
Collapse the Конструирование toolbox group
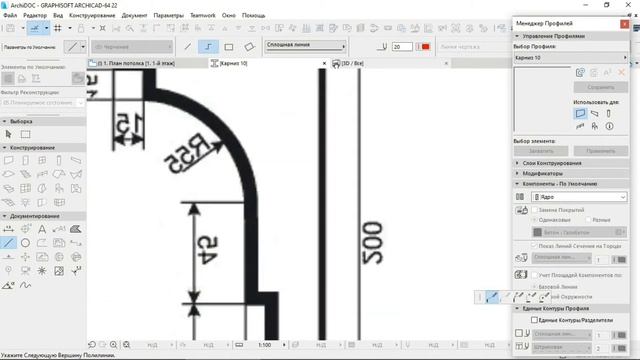[x=4, y=147]
